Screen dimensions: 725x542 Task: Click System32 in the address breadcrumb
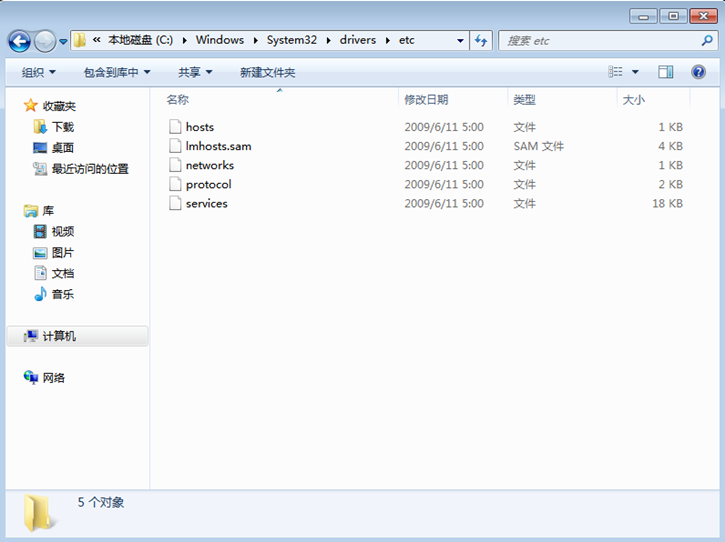[289, 41]
